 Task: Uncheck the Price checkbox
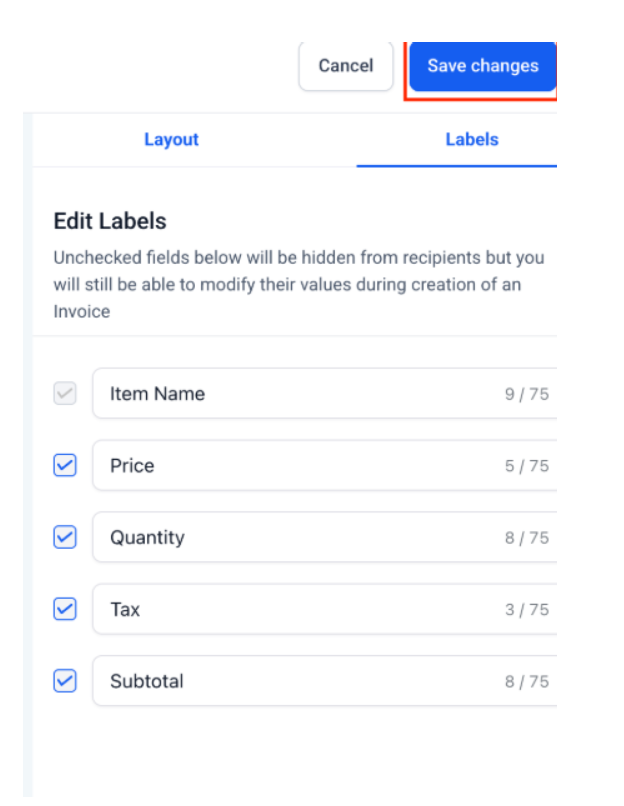tap(65, 466)
